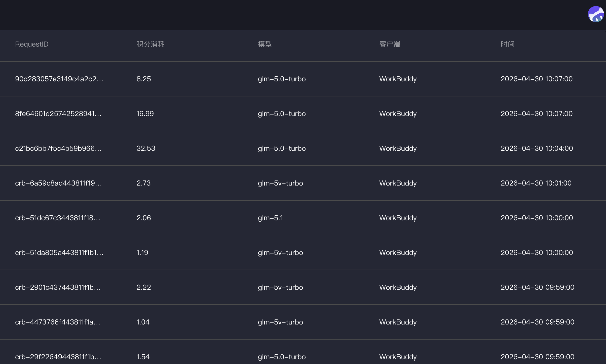This screenshot has width=606, height=364.
Task: Click the 10:07:00 time in the 16.99 row
Action: click(537, 114)
